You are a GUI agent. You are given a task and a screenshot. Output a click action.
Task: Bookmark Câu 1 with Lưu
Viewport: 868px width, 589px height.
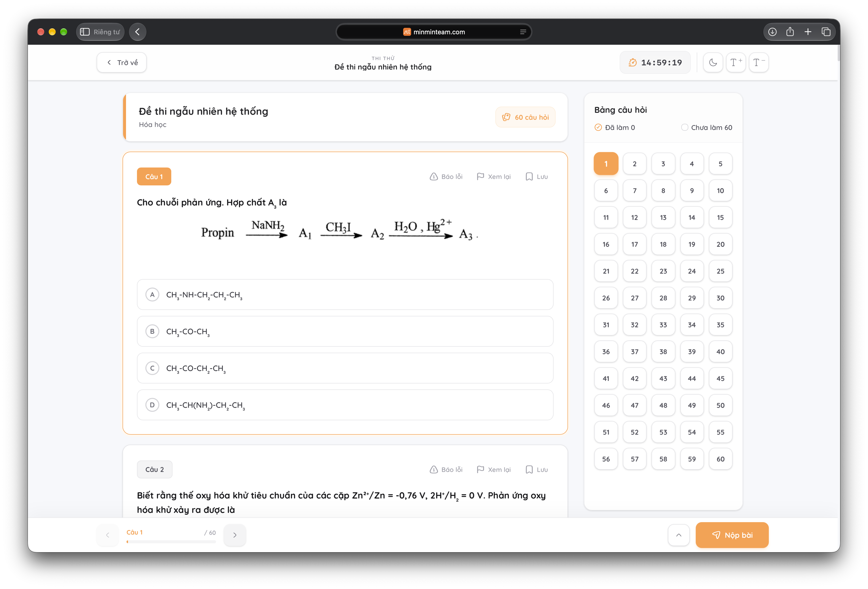(537, 177)
